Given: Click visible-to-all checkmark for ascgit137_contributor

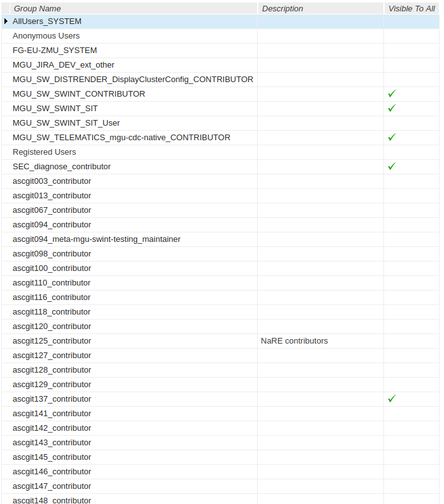Looking at the screenshot, I should pyautogui.click(x=392, y=399).
